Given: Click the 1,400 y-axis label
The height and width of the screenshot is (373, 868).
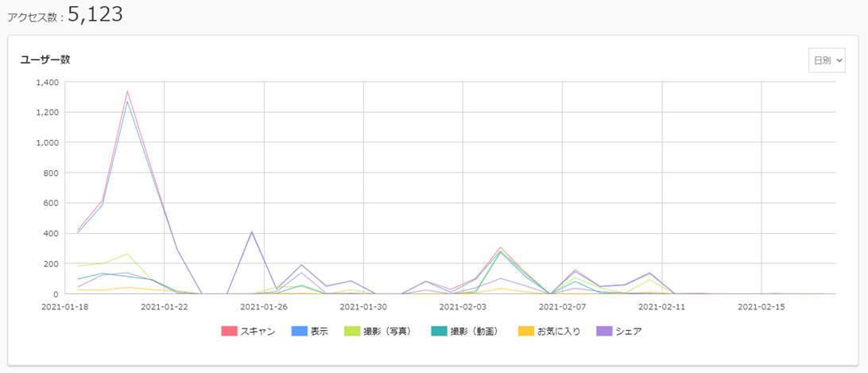Looking at the screenshot, I should pos(48,82).
